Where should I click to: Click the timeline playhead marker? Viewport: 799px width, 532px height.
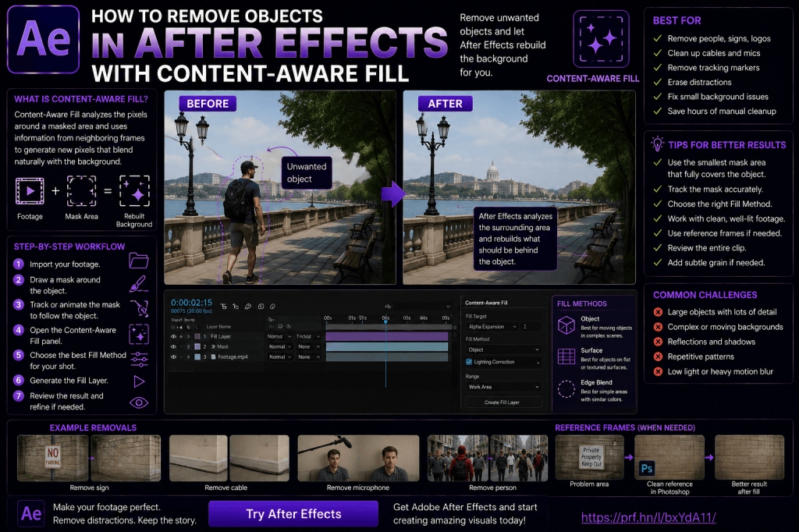tap(385, 321)
